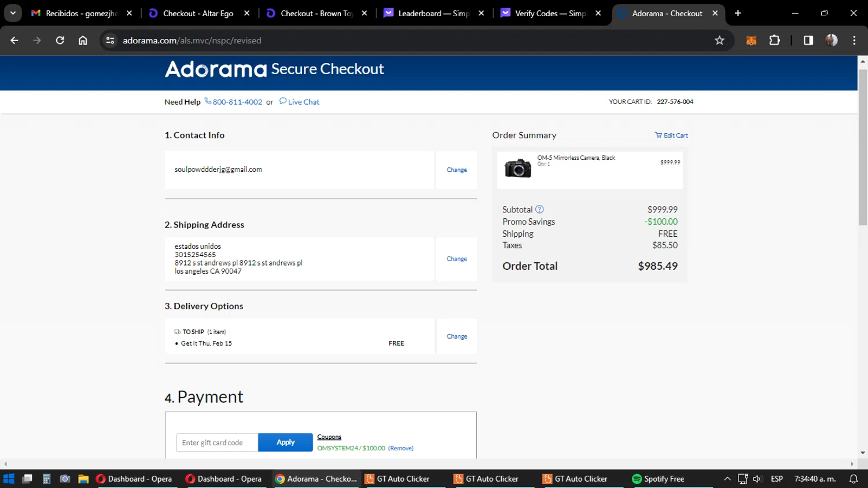The width and height of the screenshot is (868, 488).
Task: Open a new browser tab
Action: (738, 13)
